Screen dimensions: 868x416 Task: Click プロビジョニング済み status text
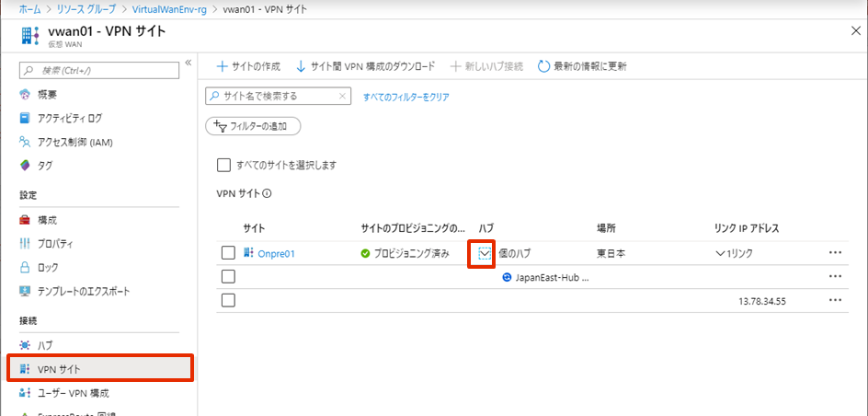(411, 254)
